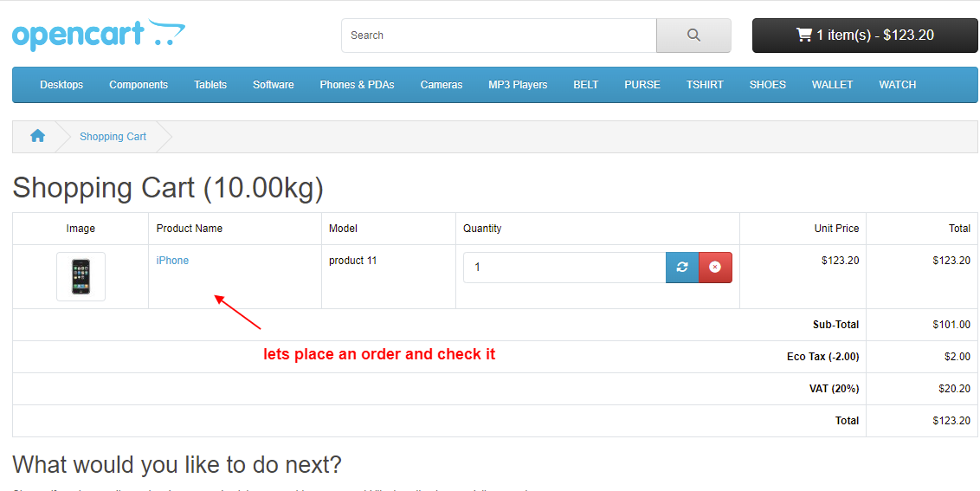The height and width of the screenshot is (491, 980).
Task: Click the iPhone quantity field
Action: pyautogui.click(x=564, y=267)
